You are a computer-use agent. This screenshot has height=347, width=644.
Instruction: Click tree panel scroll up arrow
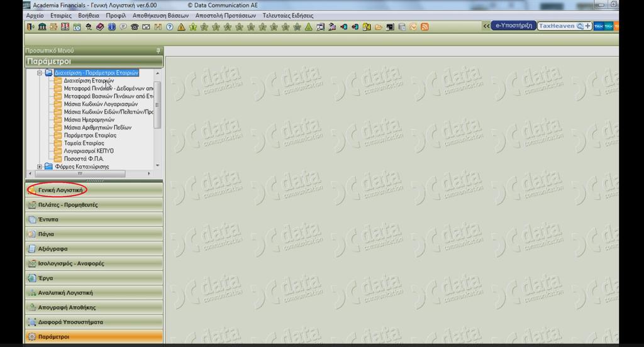[x=158, y=73]
